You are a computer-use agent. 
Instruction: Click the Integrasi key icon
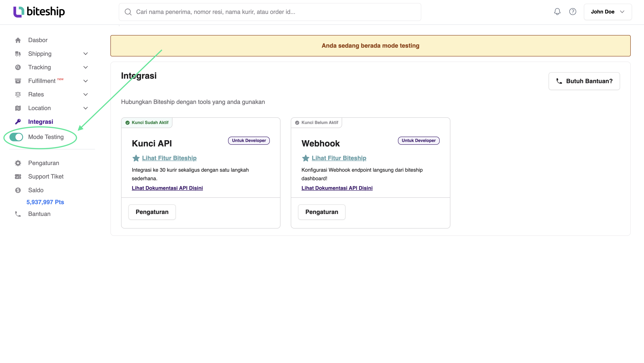pos(18,122)
